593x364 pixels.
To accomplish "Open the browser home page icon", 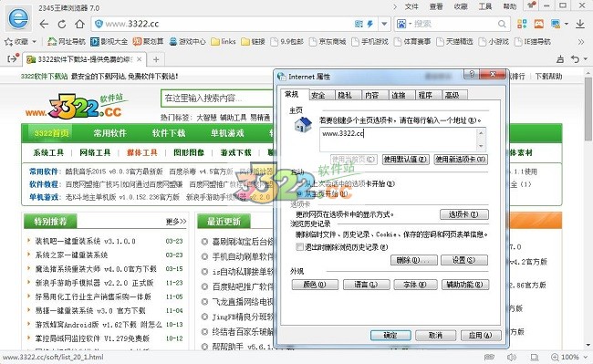I will tap(79, 24).
